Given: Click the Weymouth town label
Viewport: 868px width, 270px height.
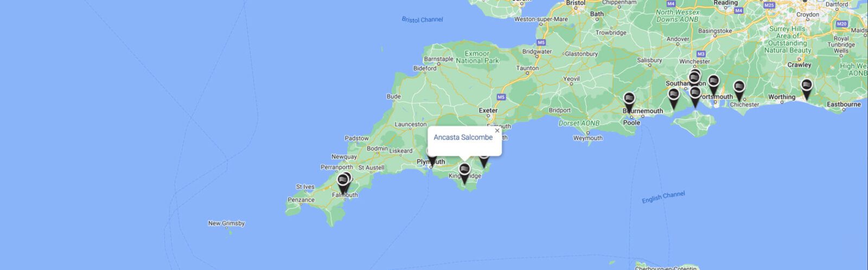Looking at the screenshot, I should (588, 138).
